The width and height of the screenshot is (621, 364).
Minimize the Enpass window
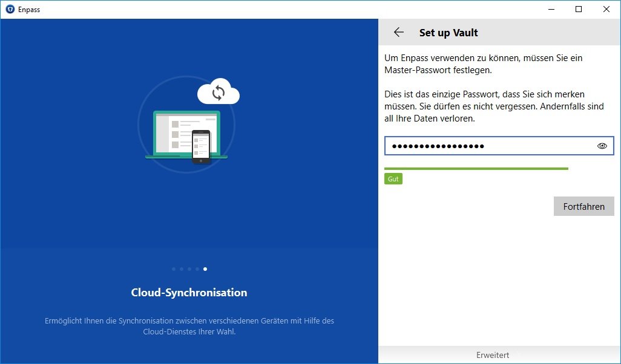tap(551, 9)
